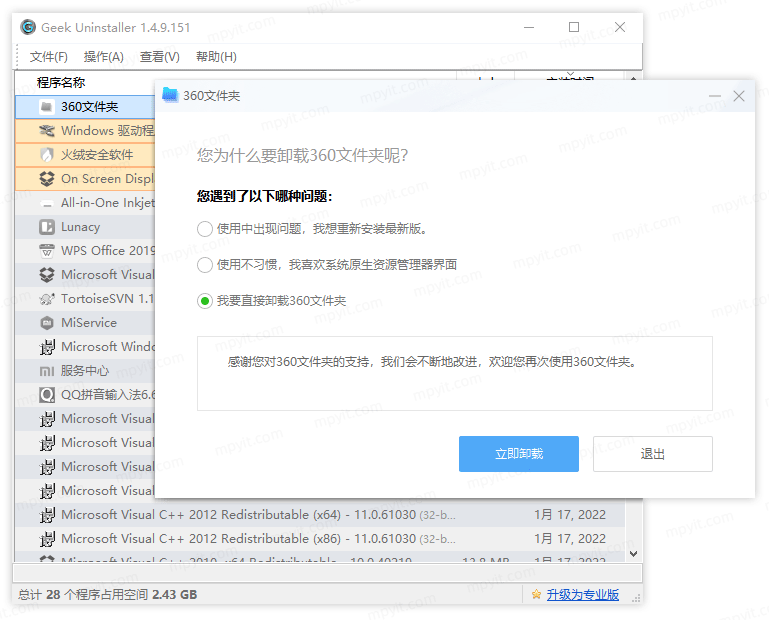The height and width of the screenshot is (620, 769).
Task: Click the QQ拼音输入法 icon
Action: click(47, 395)
